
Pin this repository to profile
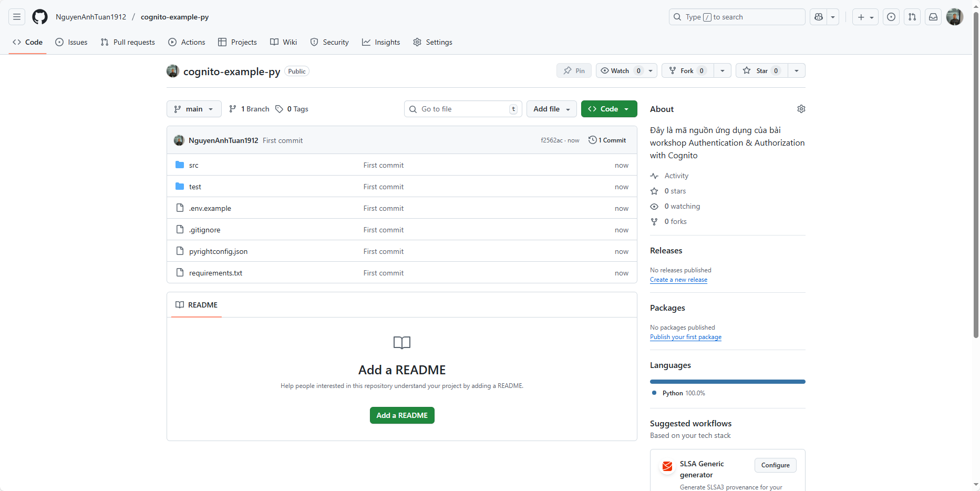coord(574,71)
